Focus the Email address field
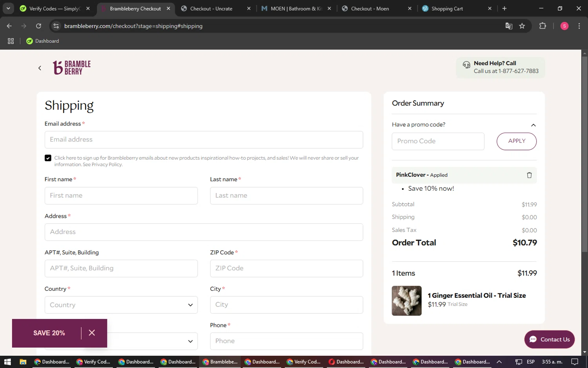 [x=204, y=140]
